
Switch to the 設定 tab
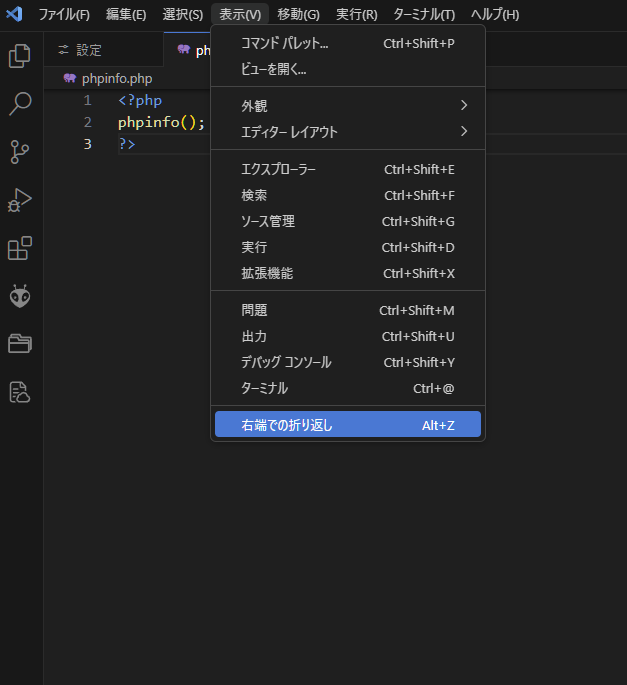point(89,50)
